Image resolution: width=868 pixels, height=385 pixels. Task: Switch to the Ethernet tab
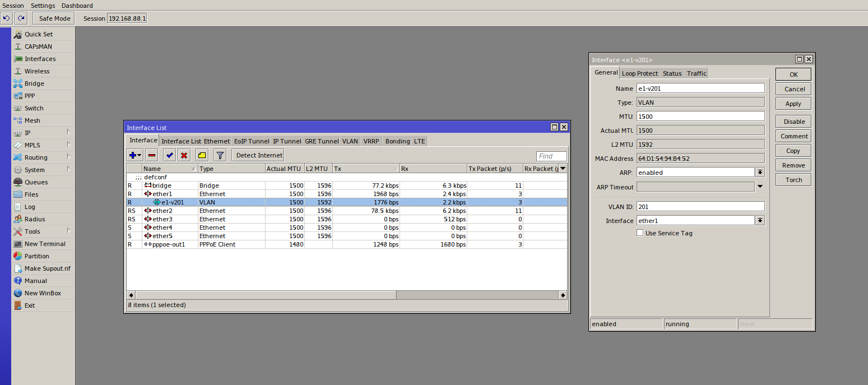(x=217, y=141)
